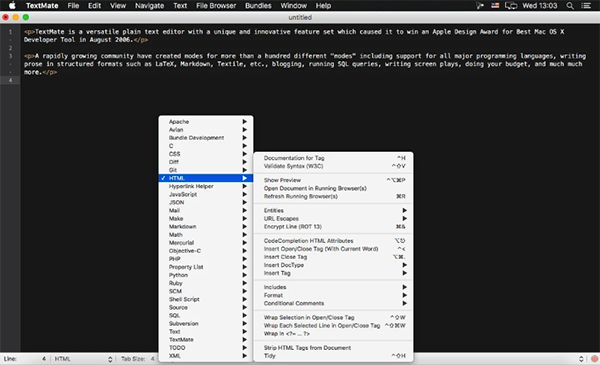Expand the Apache bundle submenu

pyautogui.click(x=206, y=122)
